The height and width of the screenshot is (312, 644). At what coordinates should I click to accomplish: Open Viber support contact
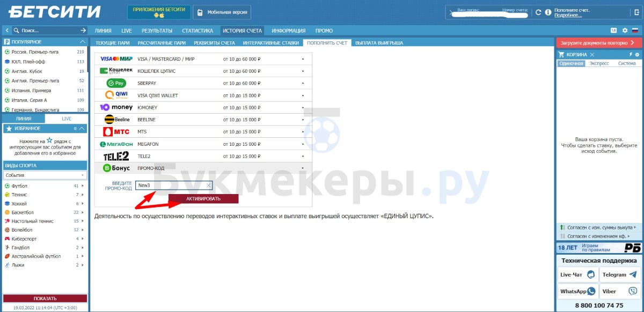pos(620,292)
